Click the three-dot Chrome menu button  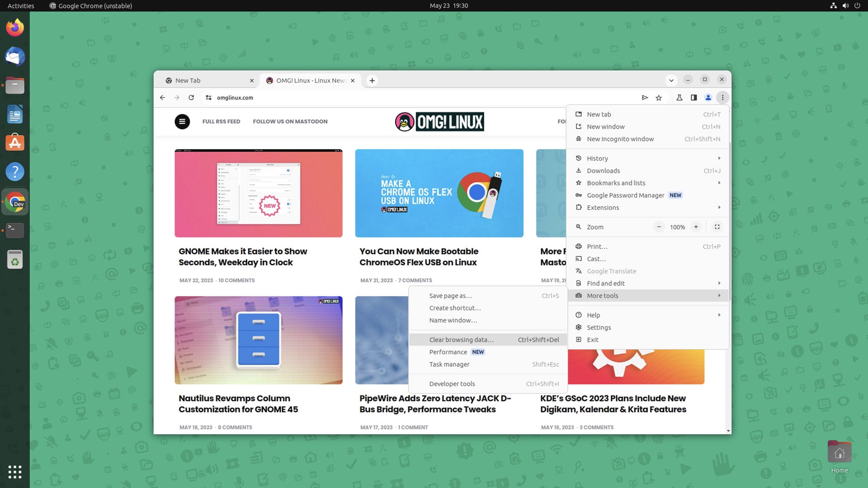(x=722, y=98)
